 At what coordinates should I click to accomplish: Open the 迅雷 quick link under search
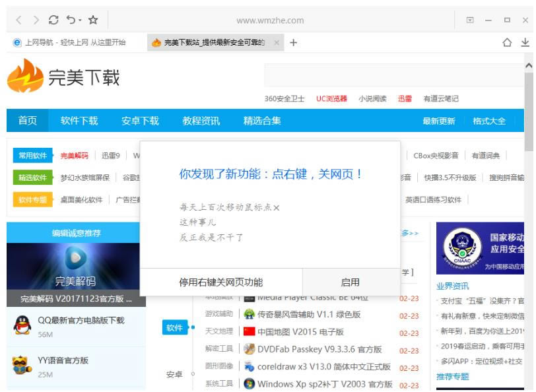[405, 99]
